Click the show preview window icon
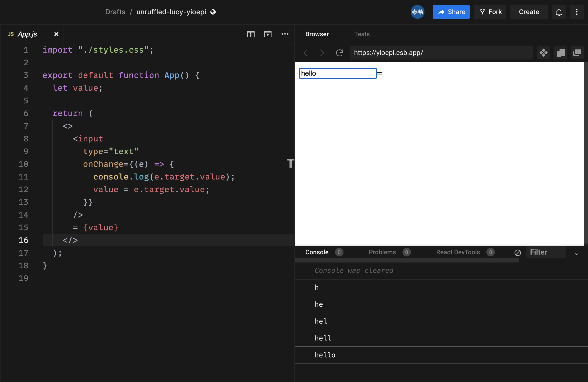Screen dimensions: 588x382 268,34
